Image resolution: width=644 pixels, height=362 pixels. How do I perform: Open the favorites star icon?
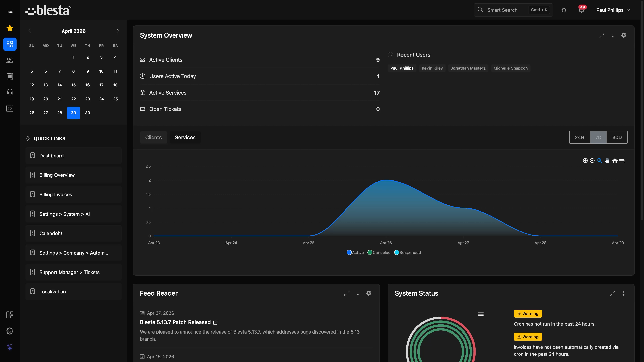click(x=10, y=28)
